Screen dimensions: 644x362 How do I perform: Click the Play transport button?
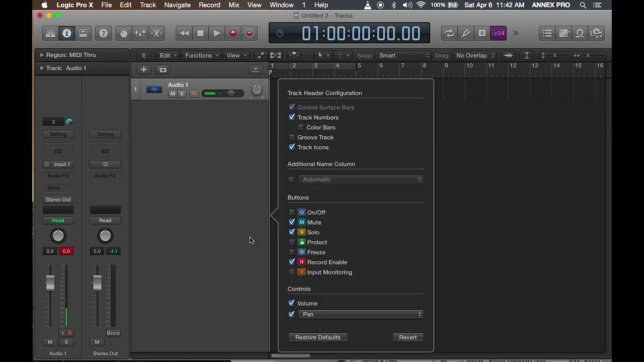point(216,34)
